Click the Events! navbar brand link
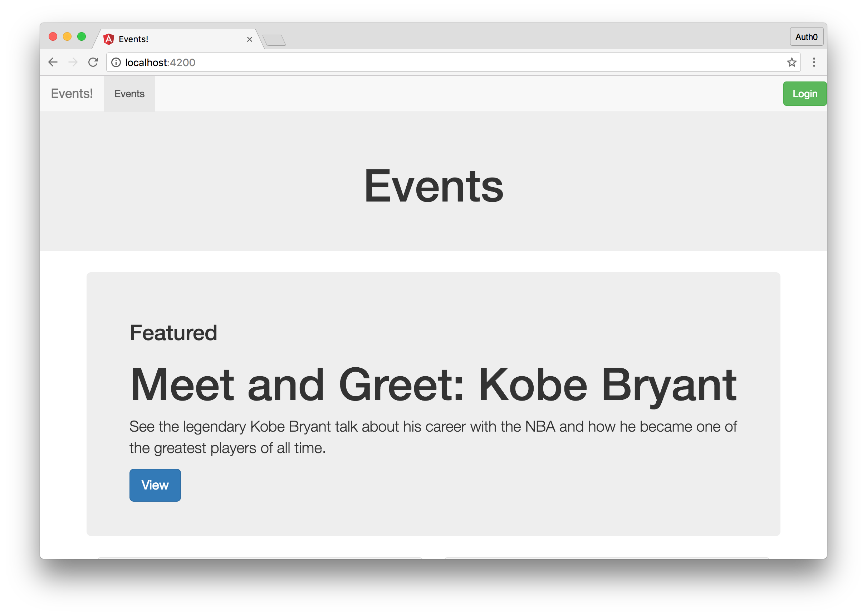The height and width of the screenshot is (616, 867). pos(72,93)
